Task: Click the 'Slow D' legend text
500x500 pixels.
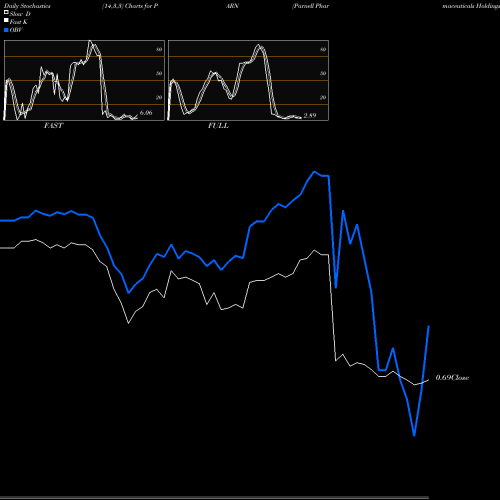Action: tap(20, 14)
